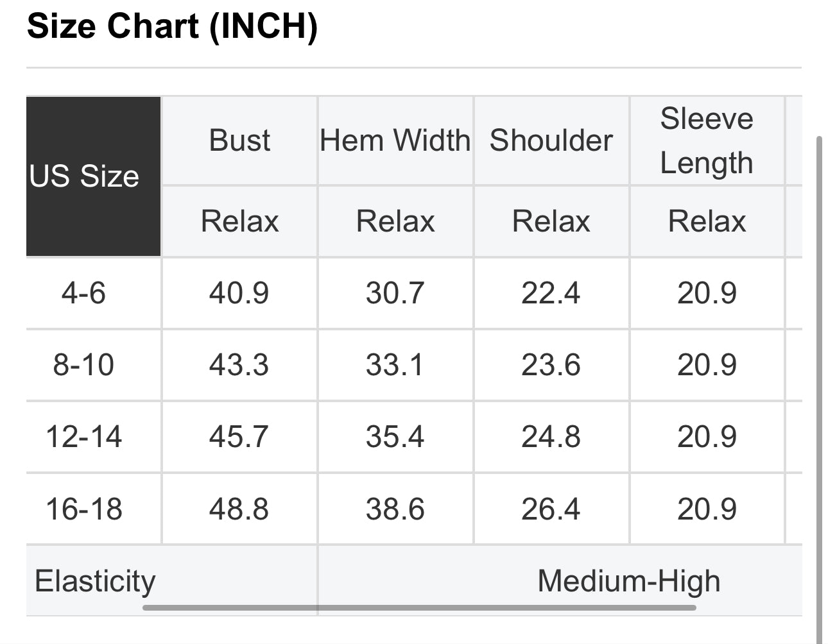Select the US Size header cell

85,176
